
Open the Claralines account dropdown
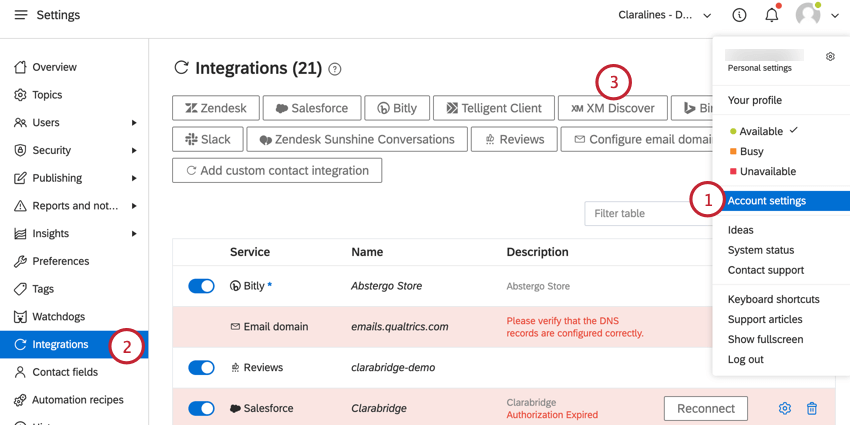[x=665, y=15]
